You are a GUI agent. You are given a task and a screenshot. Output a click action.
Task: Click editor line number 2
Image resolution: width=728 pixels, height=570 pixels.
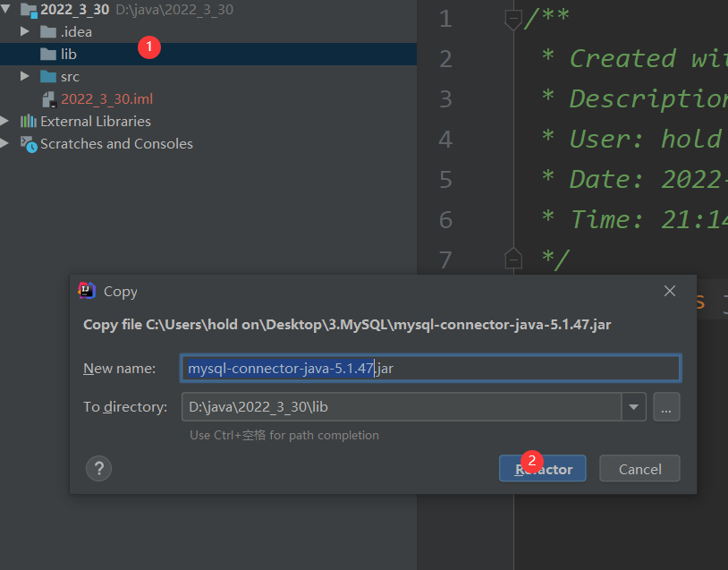pyautogui.click(x=445, y=59)
